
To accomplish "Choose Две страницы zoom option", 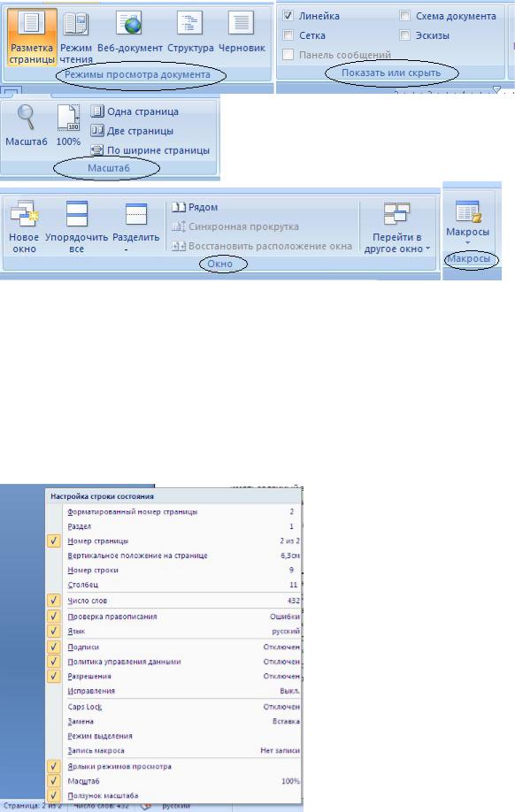I will click(132, 131).
